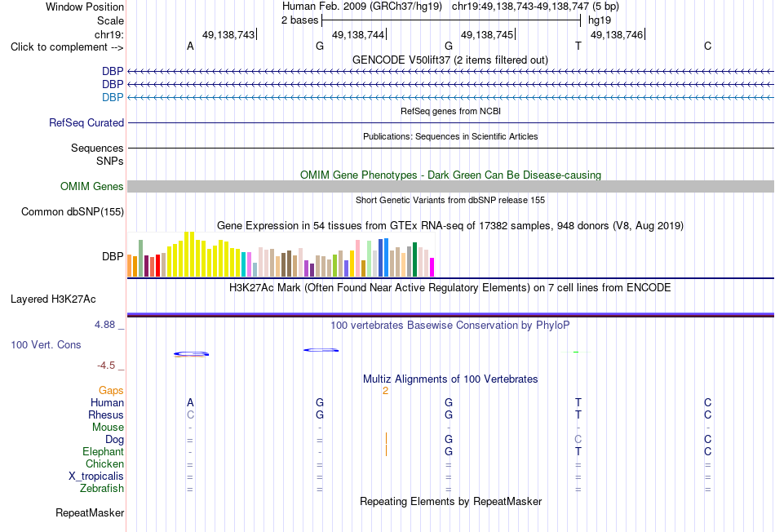Click base 'C' in the complement row
This screenshot has width=775, height=532.
708,47
